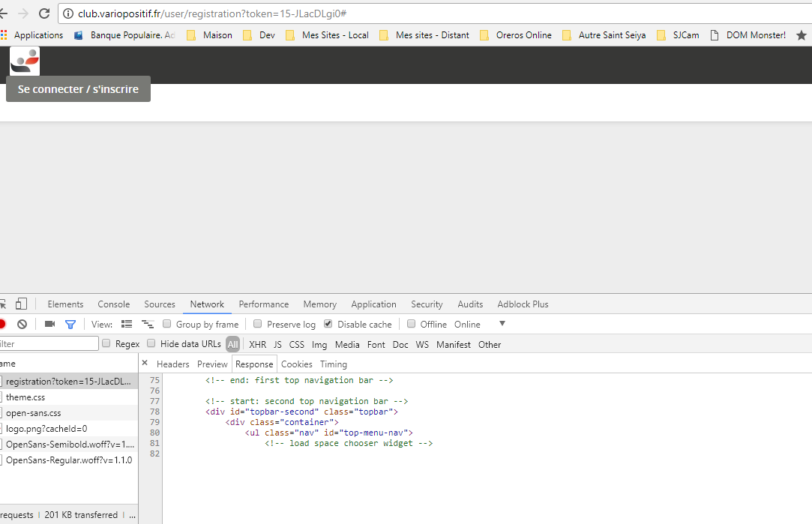This screenshot has width=812, height=524.
Task: Filter requests by Manifest
Action: 453,344
